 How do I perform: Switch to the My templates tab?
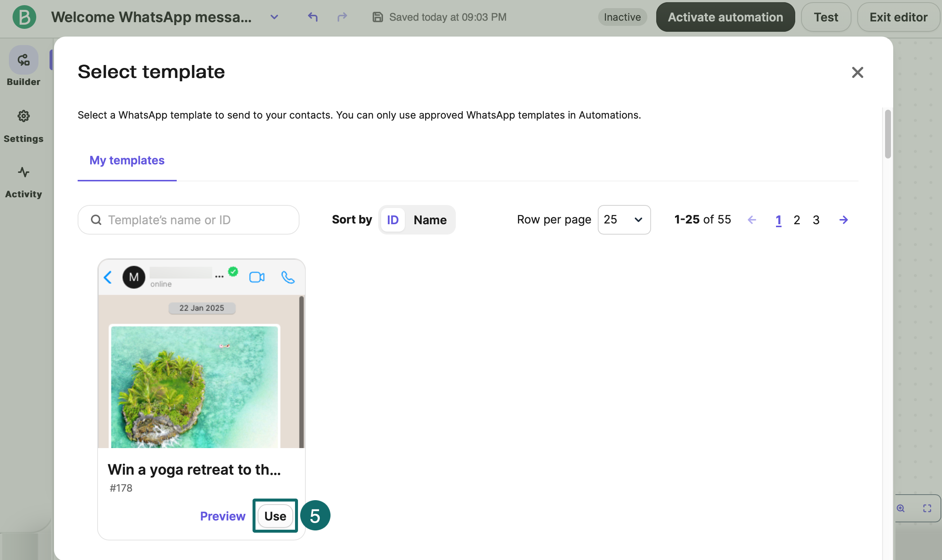pyautogui.click(x=126, y=161)
